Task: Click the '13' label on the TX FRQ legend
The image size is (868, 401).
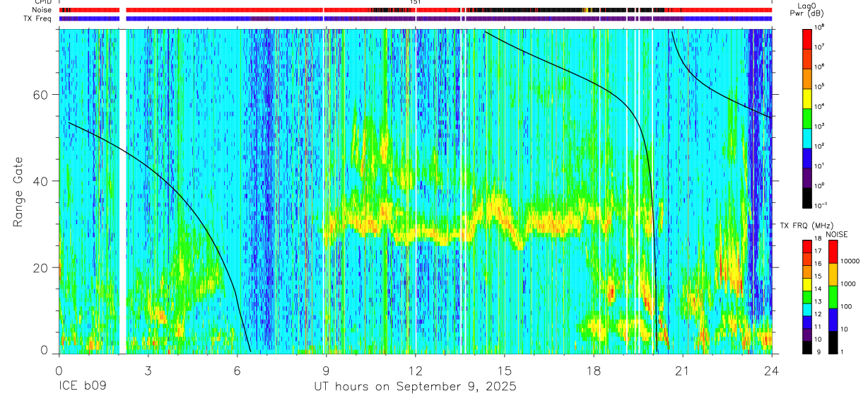Action: (818, 303)
